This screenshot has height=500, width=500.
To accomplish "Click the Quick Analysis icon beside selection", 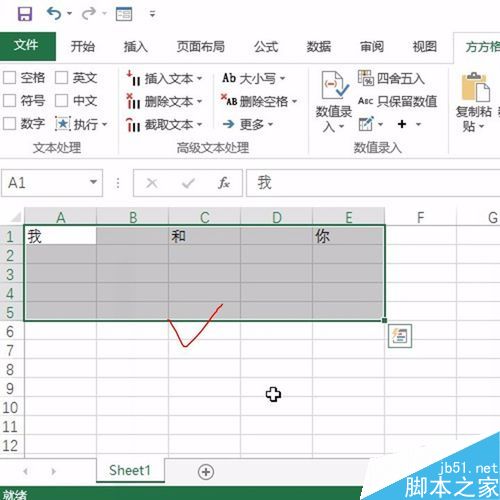I will (x=400, y=336).
